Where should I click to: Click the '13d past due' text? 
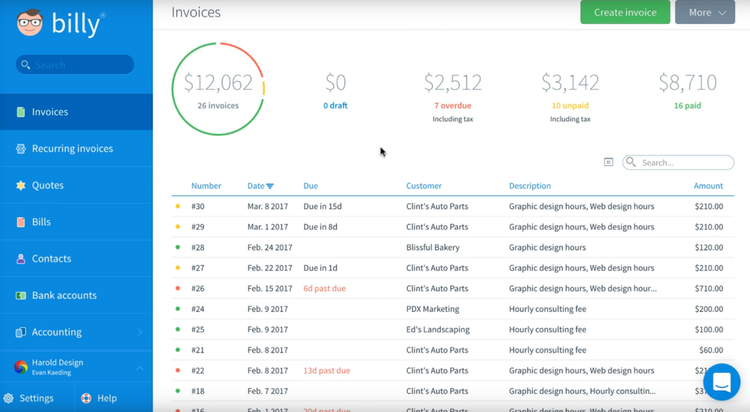pos(327,370)
